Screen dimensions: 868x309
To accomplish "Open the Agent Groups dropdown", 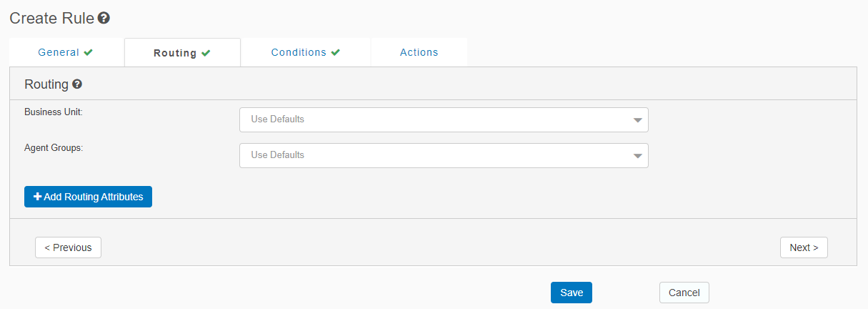I will tap(443, 155).
